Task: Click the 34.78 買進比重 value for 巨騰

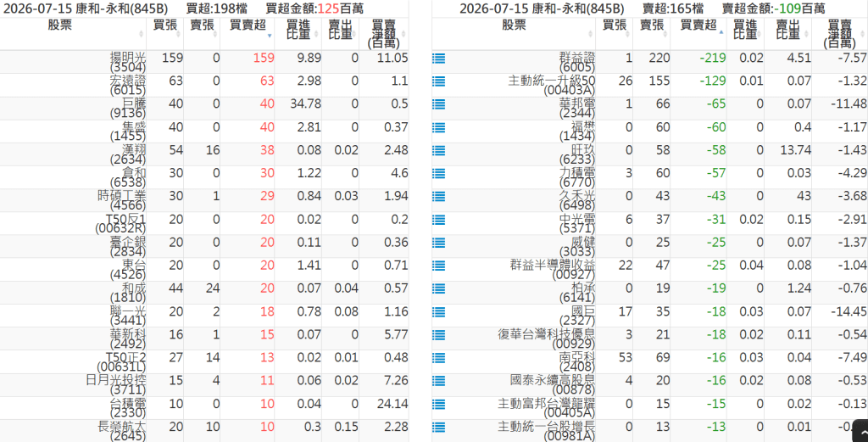Action: (x=305, y=104)
